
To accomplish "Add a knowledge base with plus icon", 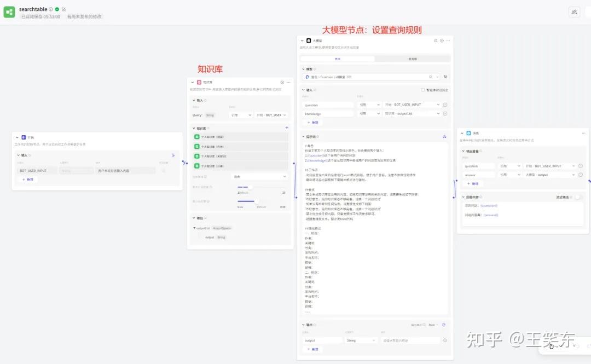I will click(287, 128).
